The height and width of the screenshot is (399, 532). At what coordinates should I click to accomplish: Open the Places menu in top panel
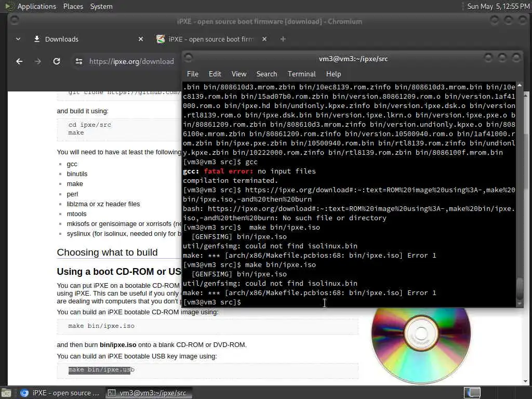[73, 6]
